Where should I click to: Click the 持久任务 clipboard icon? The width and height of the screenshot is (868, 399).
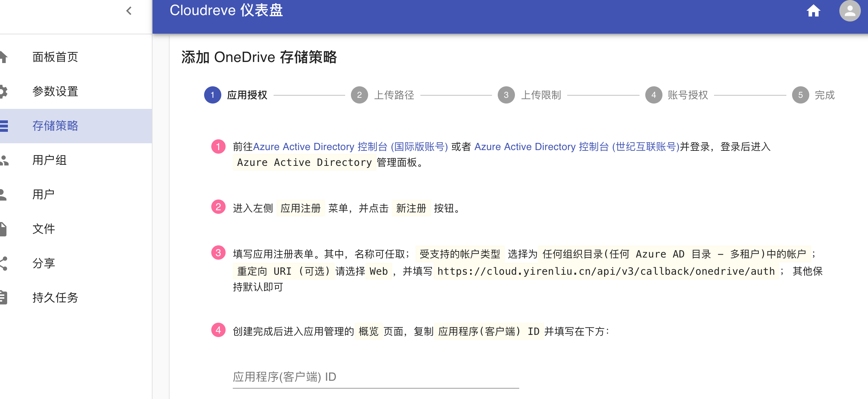click(4, 298)
